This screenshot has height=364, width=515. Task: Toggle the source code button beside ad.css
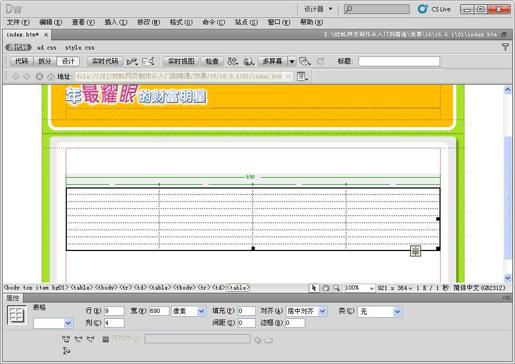(18, 47)
